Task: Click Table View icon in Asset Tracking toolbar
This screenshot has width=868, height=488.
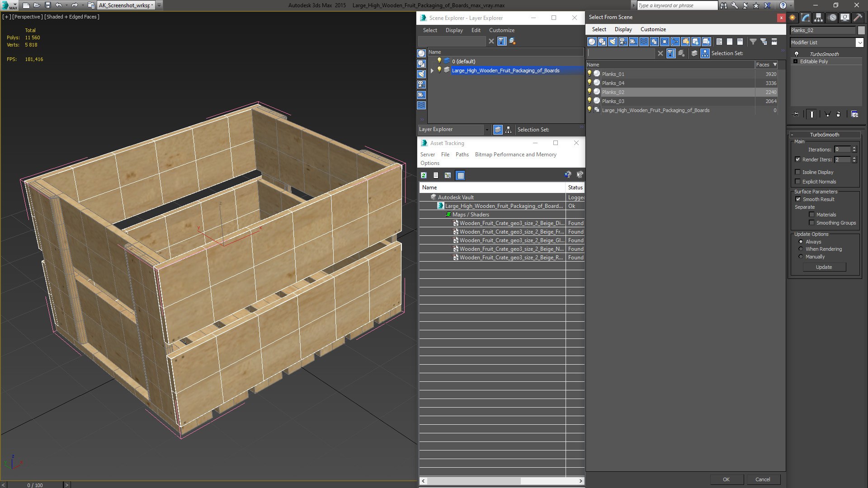Action: (x=460, y=175)
